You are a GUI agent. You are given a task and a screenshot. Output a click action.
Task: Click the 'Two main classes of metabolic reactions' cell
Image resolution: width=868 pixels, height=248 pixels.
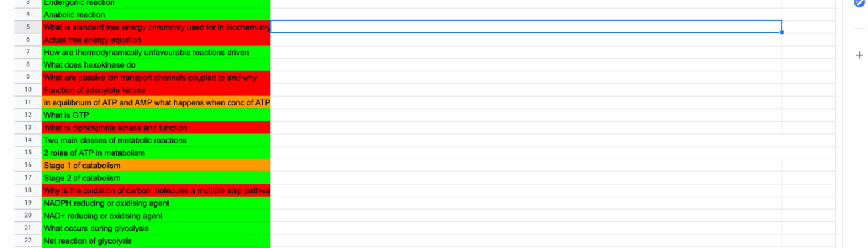point(156,140)
